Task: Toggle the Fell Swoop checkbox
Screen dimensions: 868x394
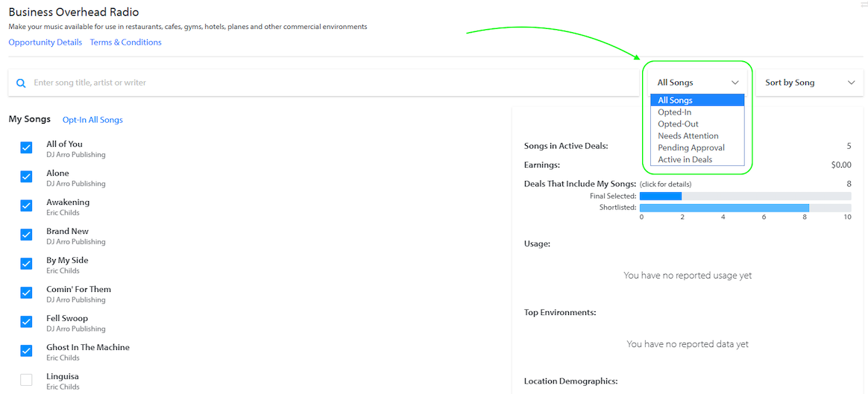Action: click(26, 322)
